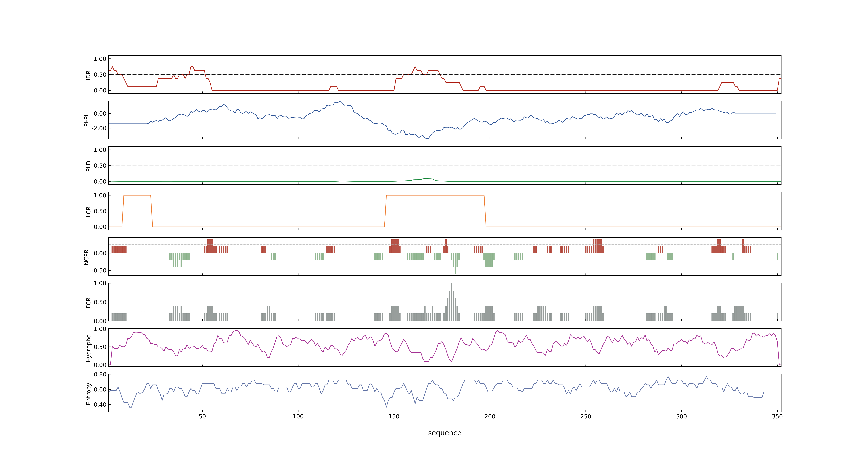Click the 0.00 tick of NCPR panel
Screen dimensions: 868x463
pyautogui.click(x=100, y=253)
